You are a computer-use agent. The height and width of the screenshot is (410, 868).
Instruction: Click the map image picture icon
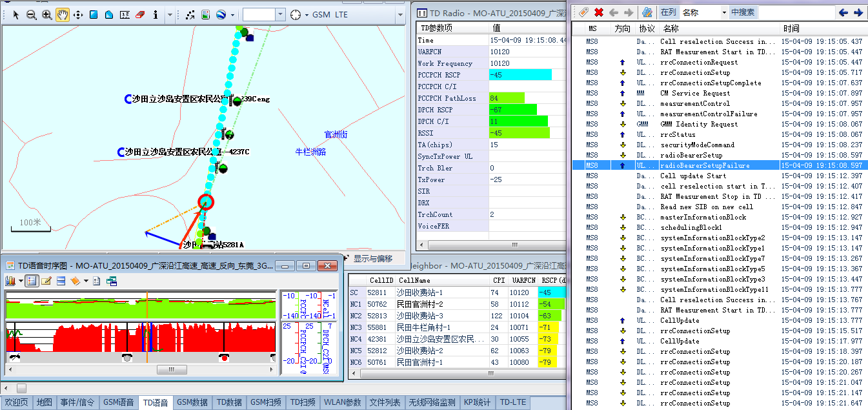pos(206,14)
